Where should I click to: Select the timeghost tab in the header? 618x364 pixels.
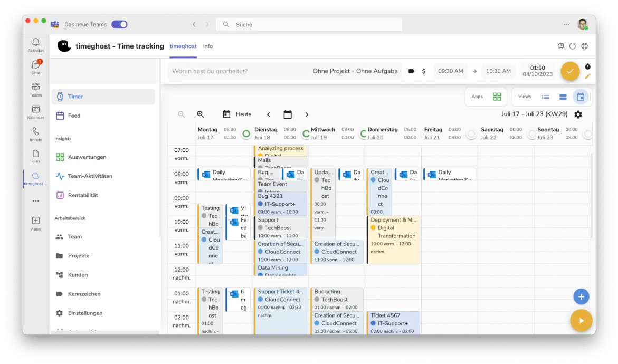tap(183, 46)
